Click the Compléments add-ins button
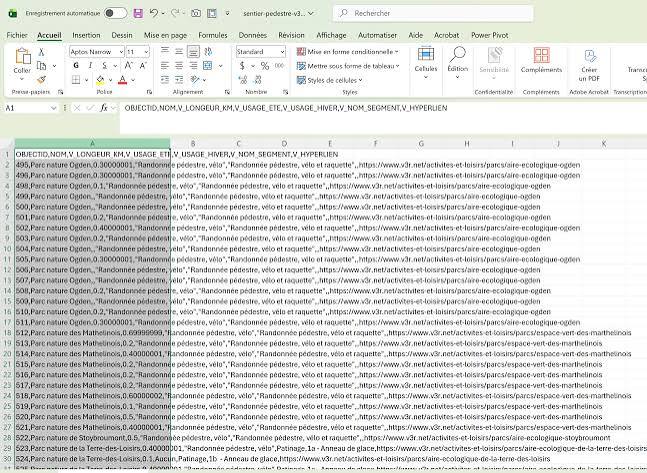Screen dimensions: 647x473 pos(541,60)
